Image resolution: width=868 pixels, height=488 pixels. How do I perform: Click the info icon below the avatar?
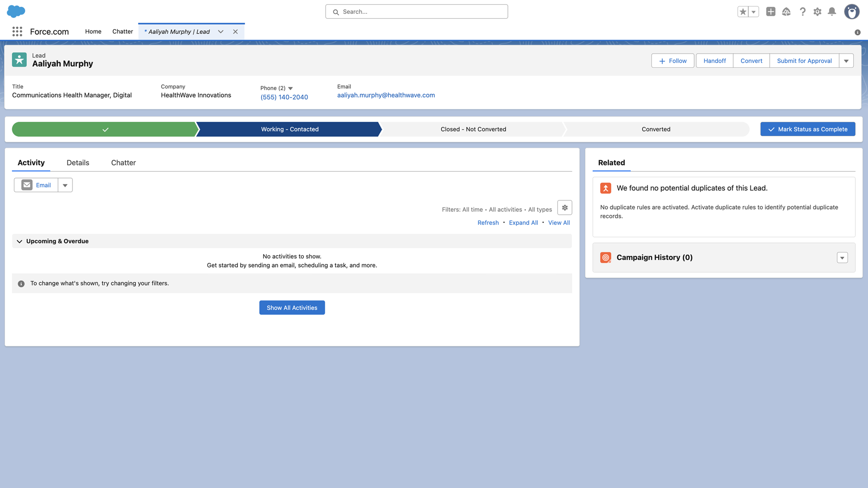pyautogui.click(x=858, y=32)
